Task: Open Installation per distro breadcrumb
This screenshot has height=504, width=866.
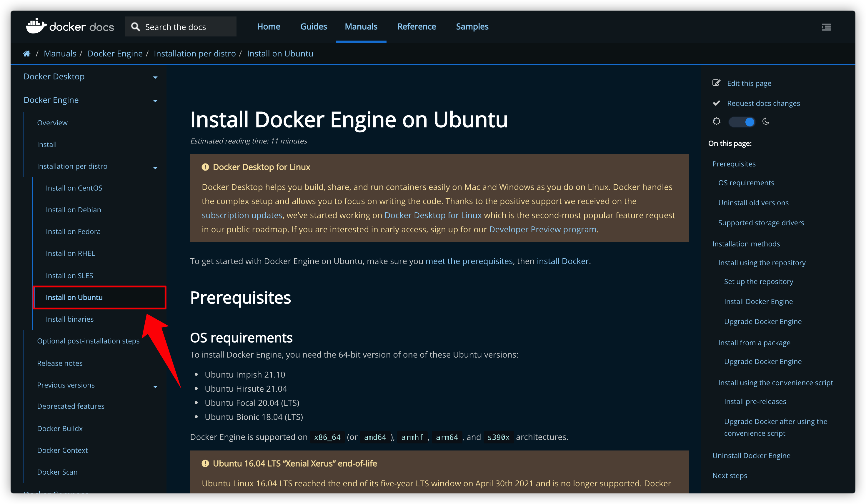Action: (195, 54)
